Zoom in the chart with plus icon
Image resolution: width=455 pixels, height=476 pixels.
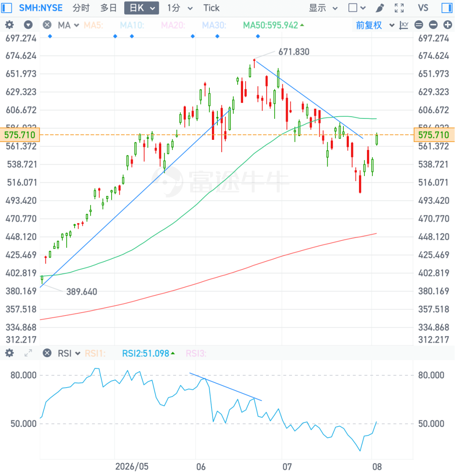[448, 25]
